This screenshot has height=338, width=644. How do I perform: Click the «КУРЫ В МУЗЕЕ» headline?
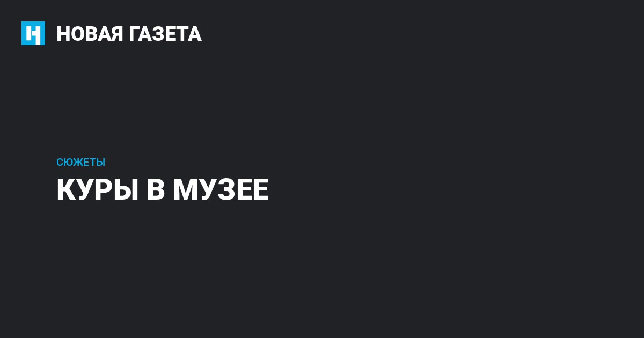tap(163, 190)
